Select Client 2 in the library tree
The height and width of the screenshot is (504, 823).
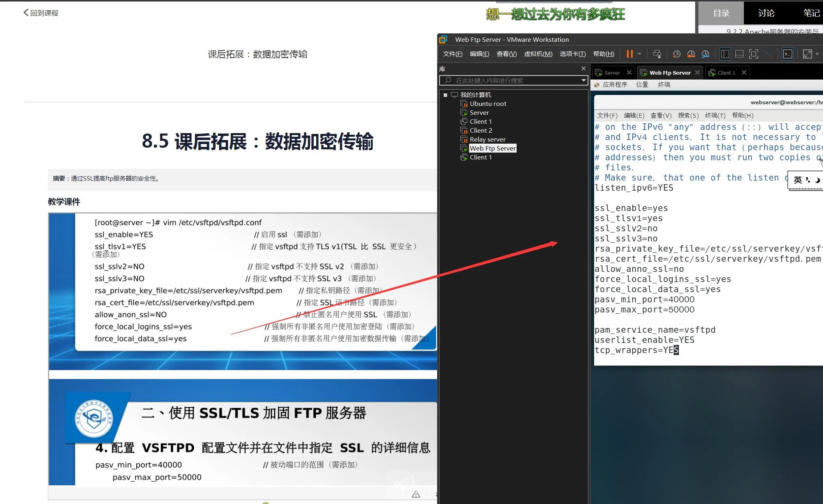coord(481,131)
